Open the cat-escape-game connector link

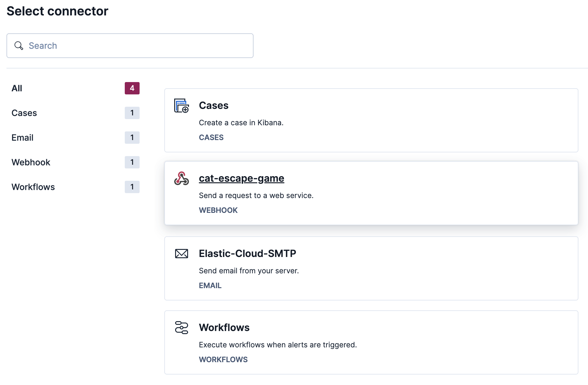pyautogui.click(x=241, y=178)
